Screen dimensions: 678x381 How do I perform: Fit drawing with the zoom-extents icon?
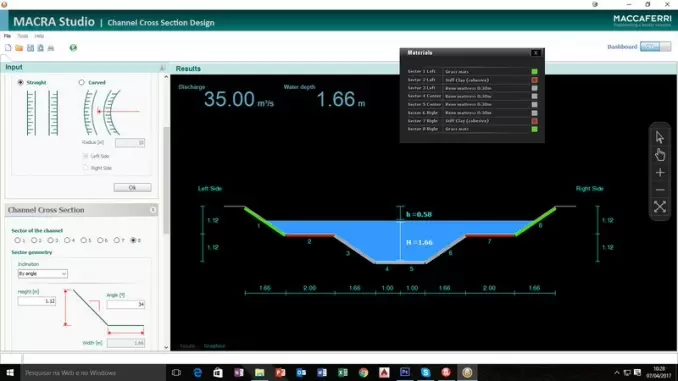pyautogui.click(x=660, y=207)
